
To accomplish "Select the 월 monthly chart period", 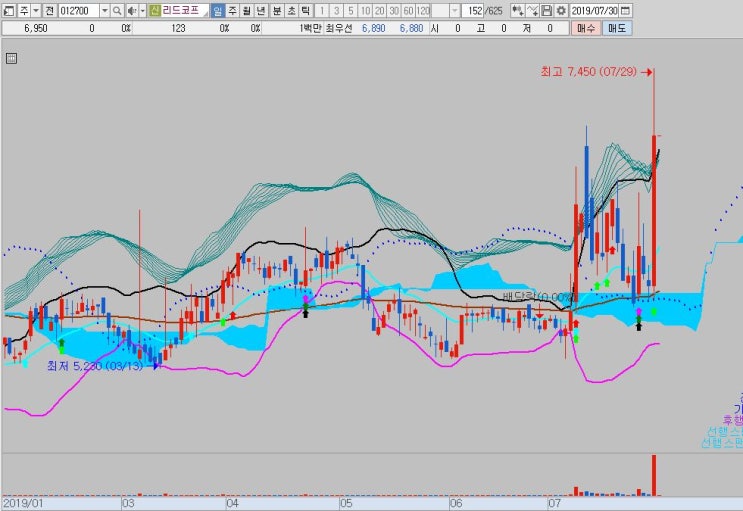I will 246,10.
